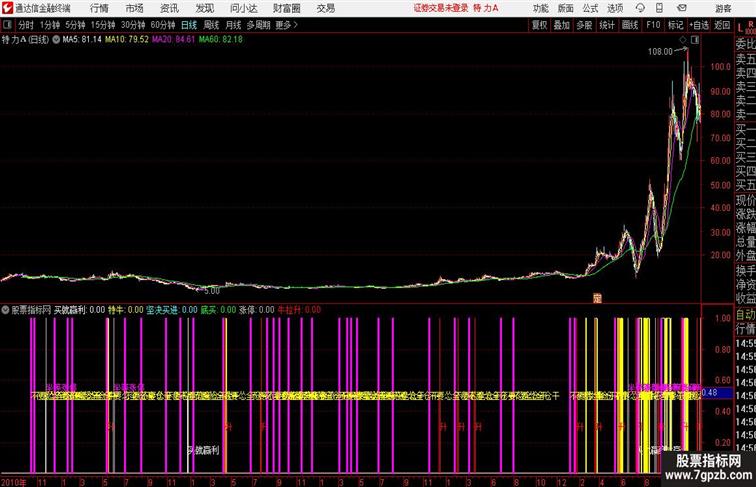This screenshot has width=756, height=487.
Task: Click the mobile phone icon
Action: click(660, 8)
